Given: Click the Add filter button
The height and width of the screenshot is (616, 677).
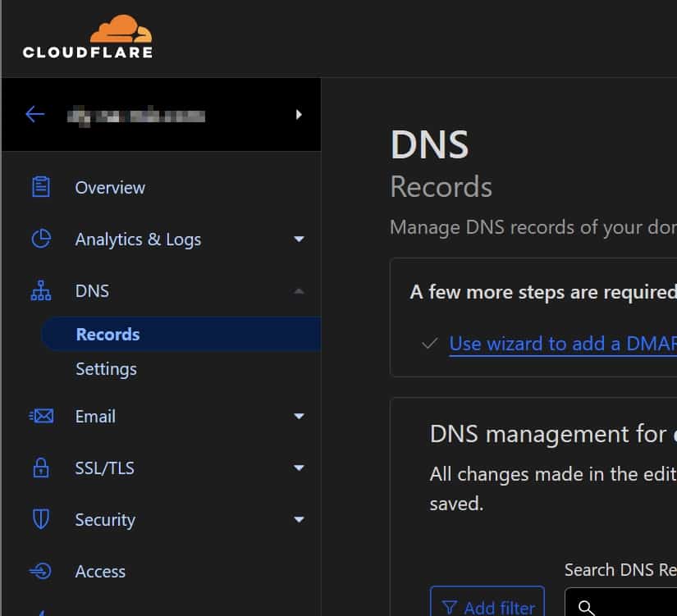Looking at the screenshot, I should pyautogui.click(x=487, y=605).
